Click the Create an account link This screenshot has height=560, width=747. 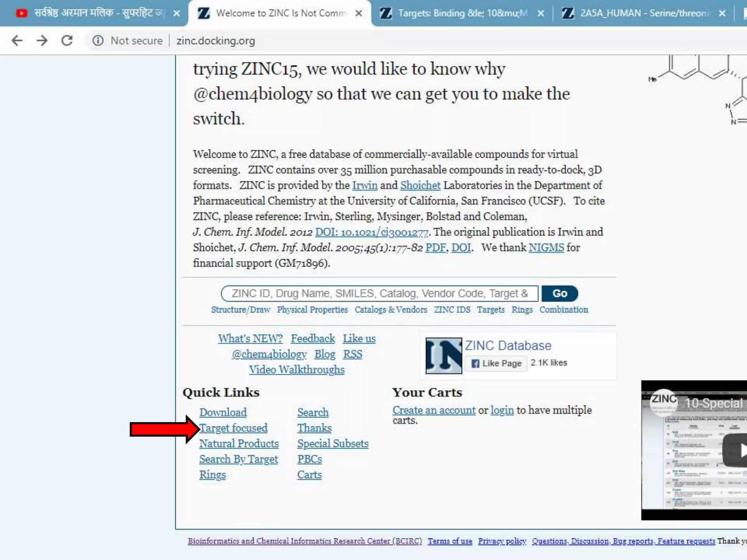tap(434, 410)
